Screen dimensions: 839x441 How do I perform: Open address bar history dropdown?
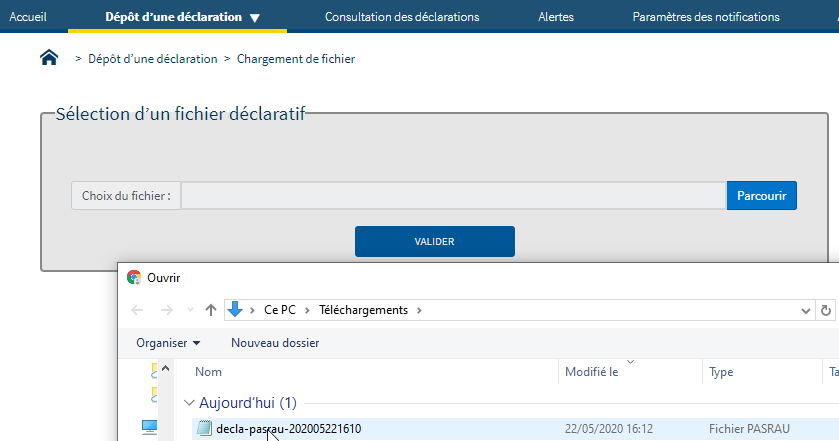(805, 310)
